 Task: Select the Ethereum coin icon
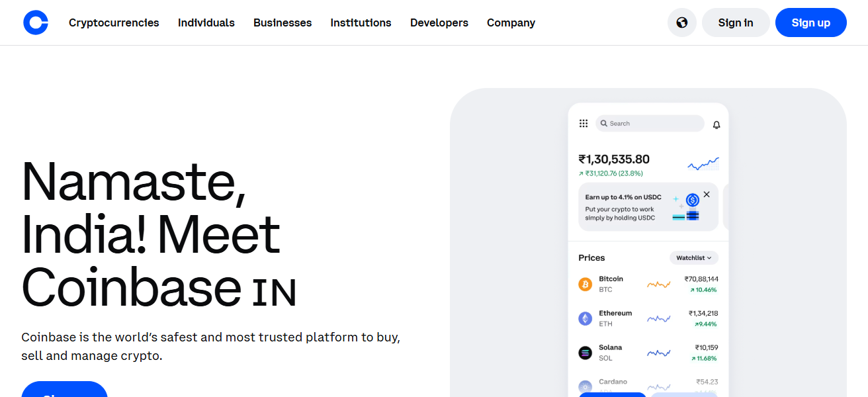pos(585,318)
